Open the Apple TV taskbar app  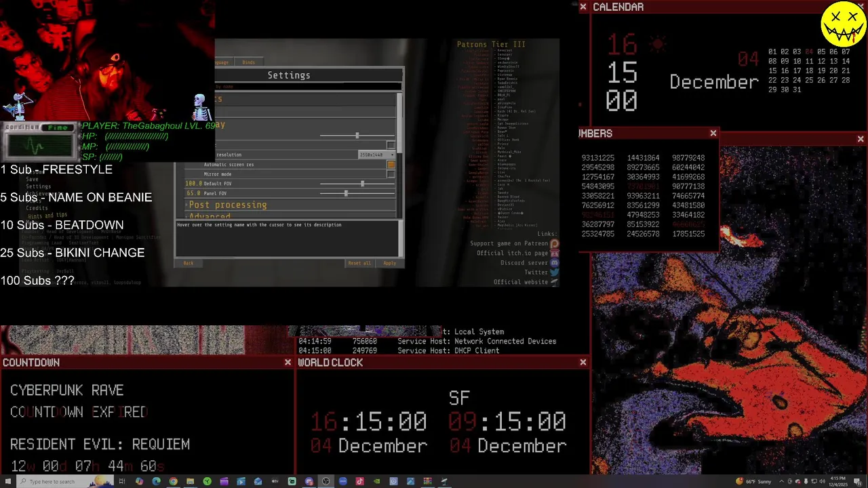click(x=275, y=481)
